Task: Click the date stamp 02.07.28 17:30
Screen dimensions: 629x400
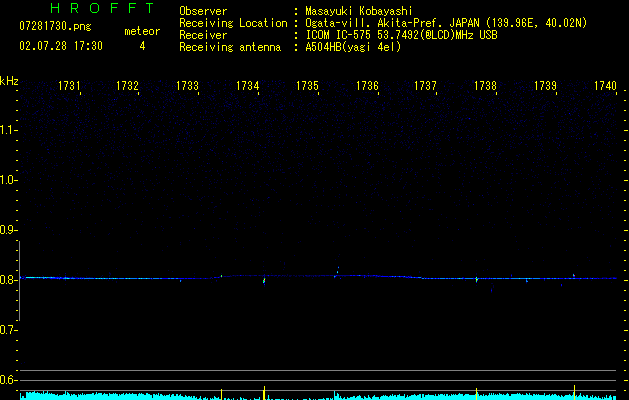Action: [61, 46]
